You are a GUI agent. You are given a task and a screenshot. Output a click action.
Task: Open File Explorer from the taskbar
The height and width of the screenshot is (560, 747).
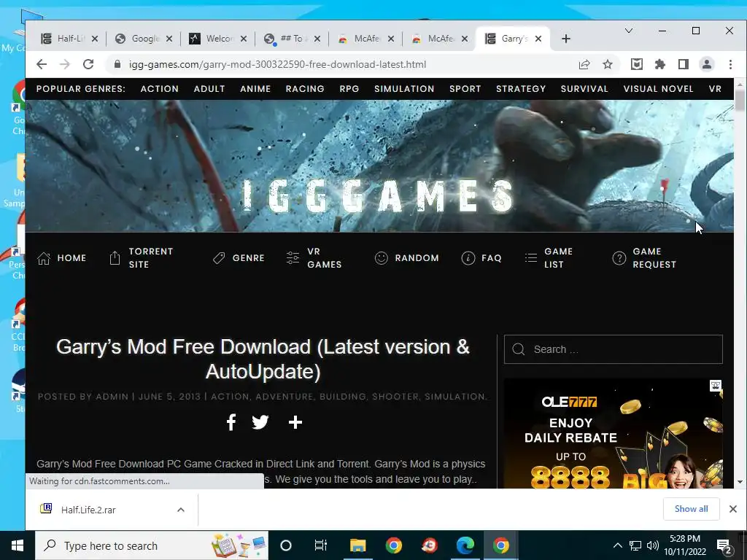tap(357, 545)
